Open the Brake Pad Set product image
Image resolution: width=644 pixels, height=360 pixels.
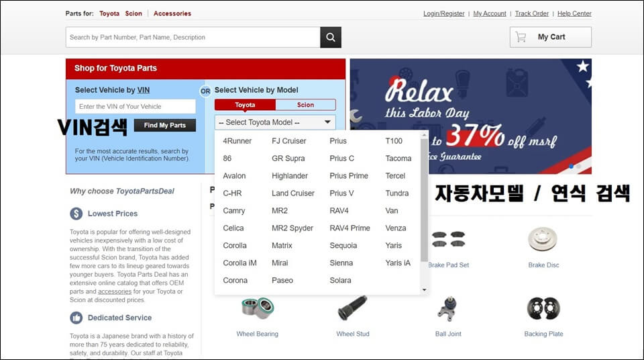point(448,239)
